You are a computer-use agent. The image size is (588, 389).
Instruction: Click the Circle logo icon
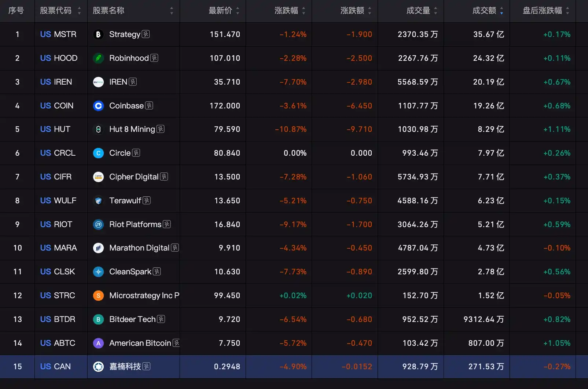click(98, 153)
